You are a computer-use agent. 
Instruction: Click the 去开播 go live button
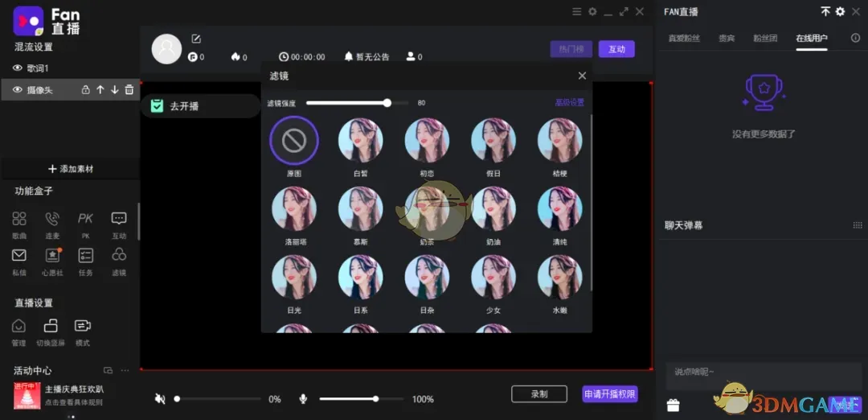click(x=200, y=106)
